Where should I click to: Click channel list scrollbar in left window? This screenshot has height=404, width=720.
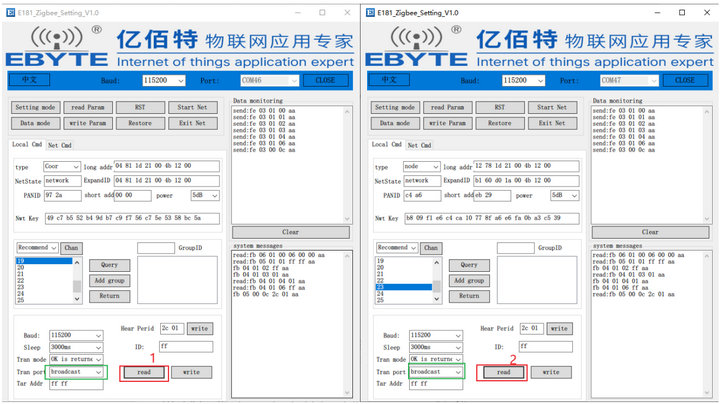click(x=77, y=281)
